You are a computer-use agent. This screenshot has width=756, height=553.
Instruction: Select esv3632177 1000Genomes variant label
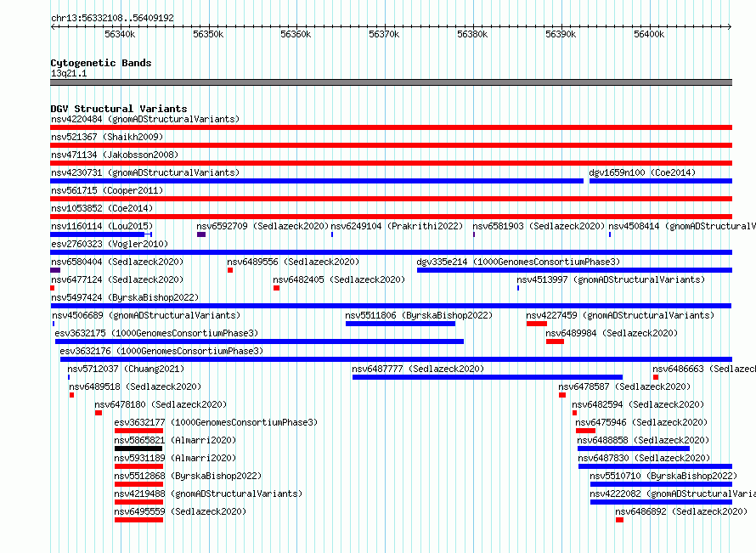tap(216, 422)
